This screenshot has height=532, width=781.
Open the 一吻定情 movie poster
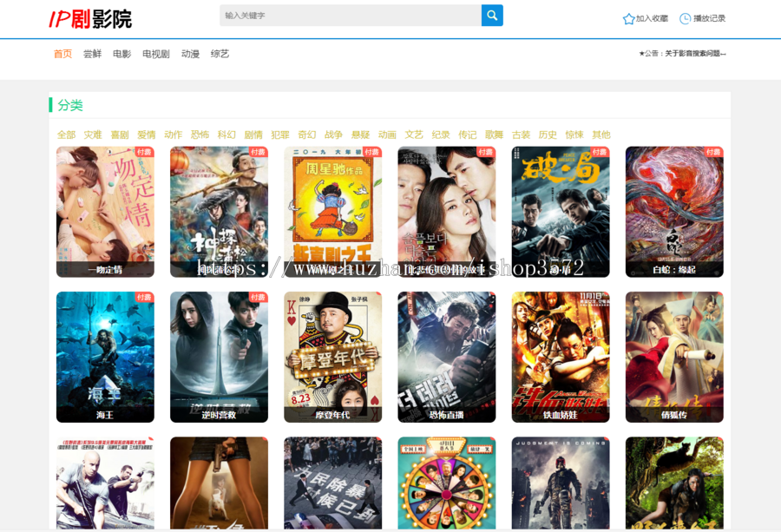(105, 212)
